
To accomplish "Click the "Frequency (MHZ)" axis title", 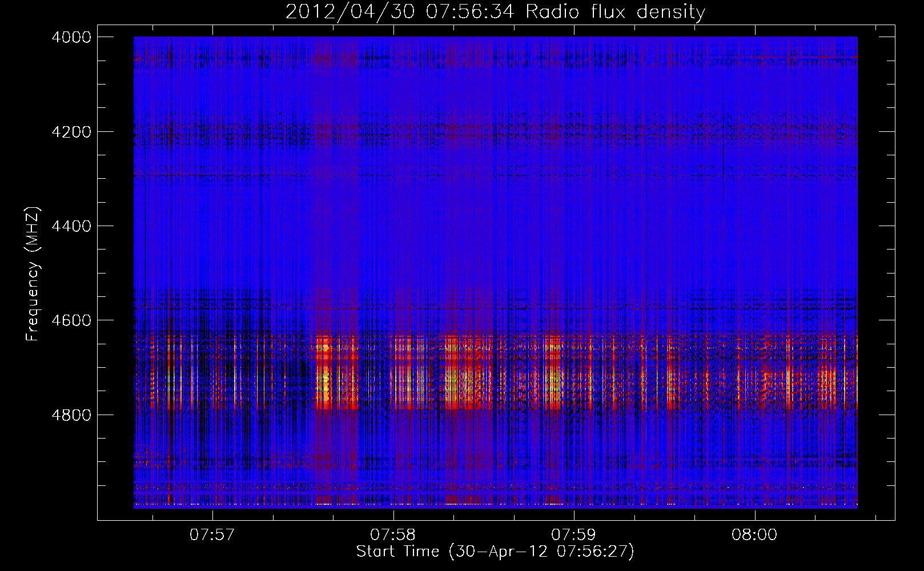I will (x=33, y=274).
